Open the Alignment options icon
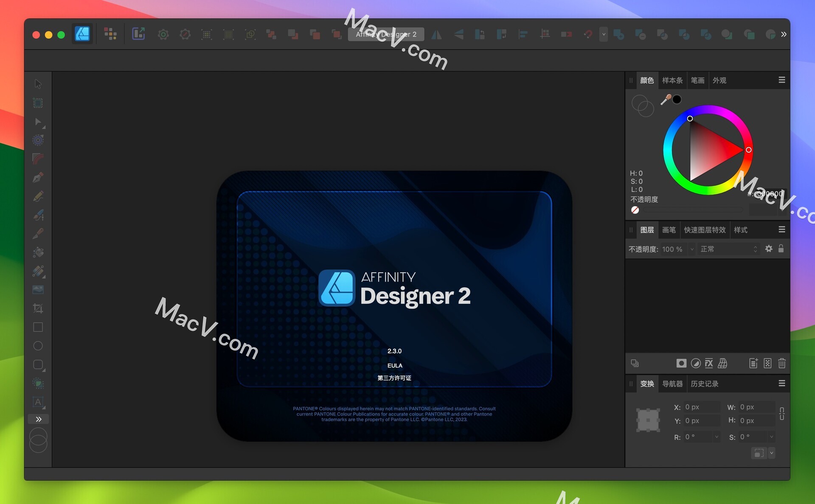This screenshot has width=815, height=504. [523, 34]
